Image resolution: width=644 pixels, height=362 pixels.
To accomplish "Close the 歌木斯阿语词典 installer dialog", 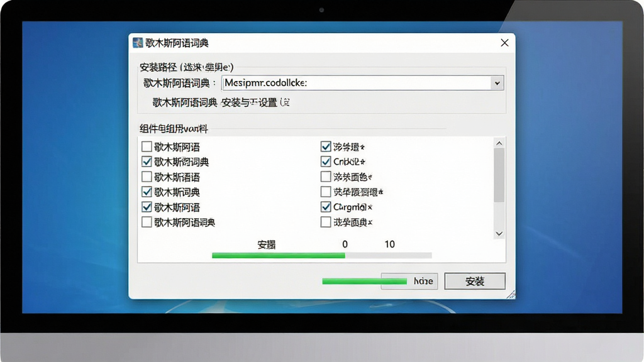I will pyautogui.click(x=505, y=43).
